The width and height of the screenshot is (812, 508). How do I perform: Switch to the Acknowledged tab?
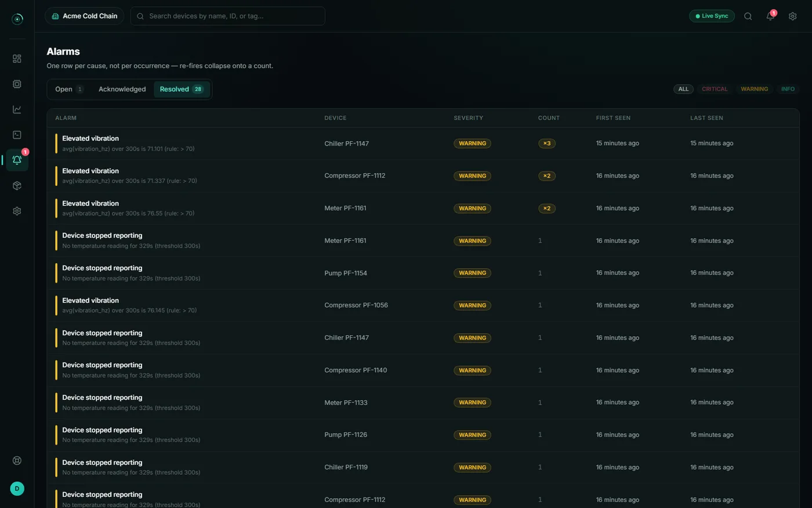[122, 89]
